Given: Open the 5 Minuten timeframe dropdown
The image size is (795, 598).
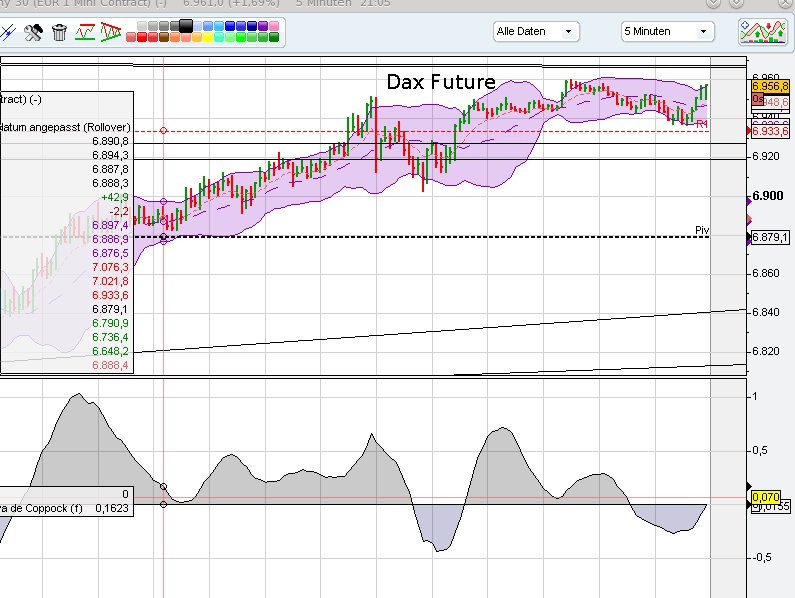Looking at the screenshot, I should 667,31.
